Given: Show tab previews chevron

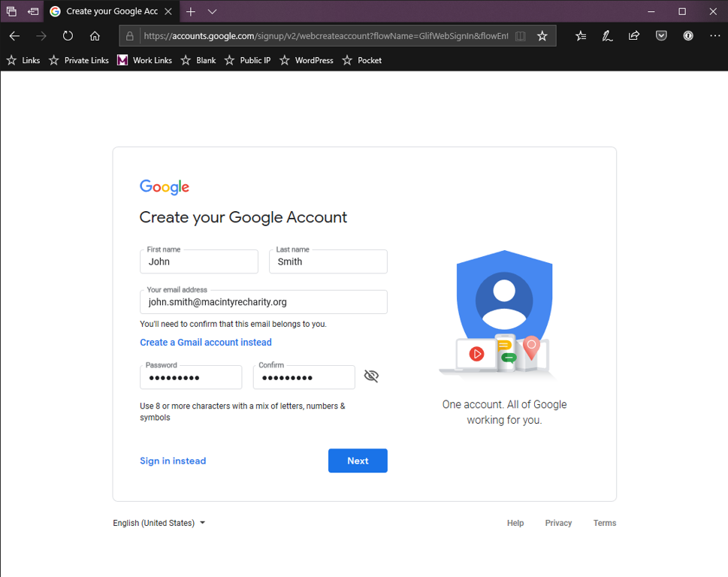Looking at the screenshot, I should [x=212, y=11].
